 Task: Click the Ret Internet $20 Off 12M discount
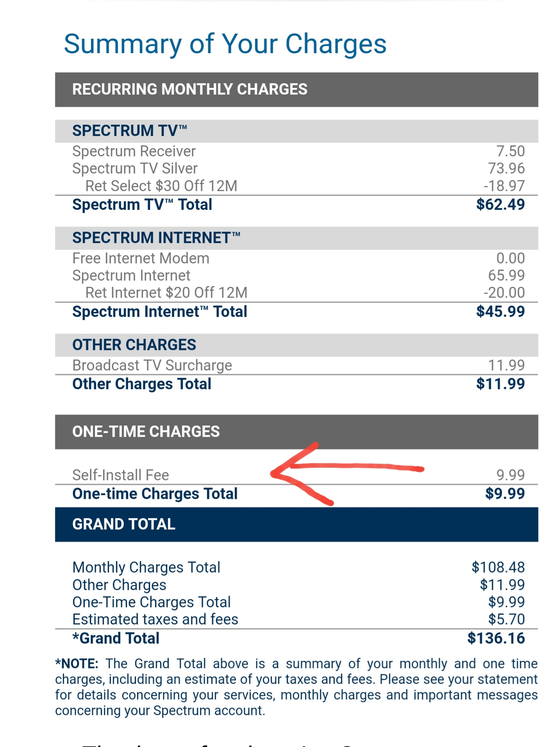(166, 293)
